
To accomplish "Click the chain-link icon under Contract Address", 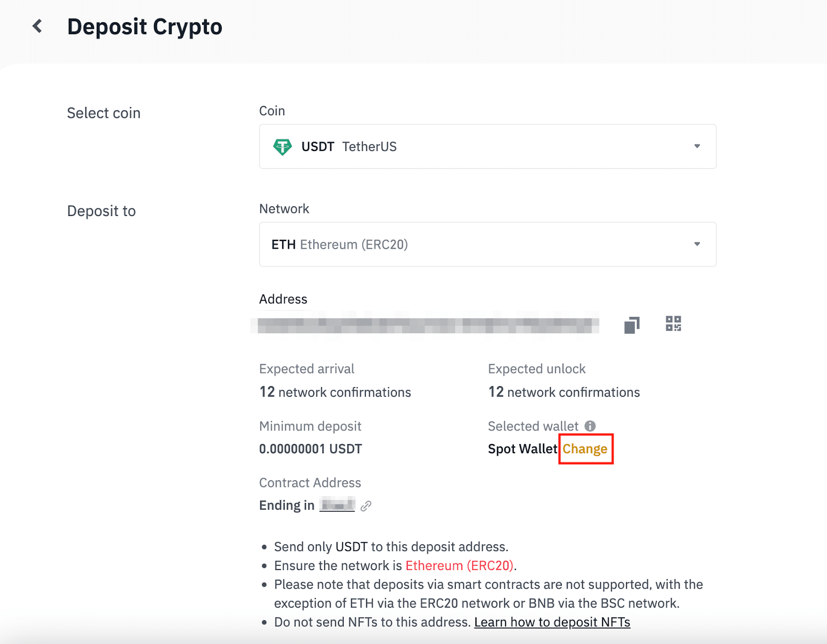I will coord(366,506).
